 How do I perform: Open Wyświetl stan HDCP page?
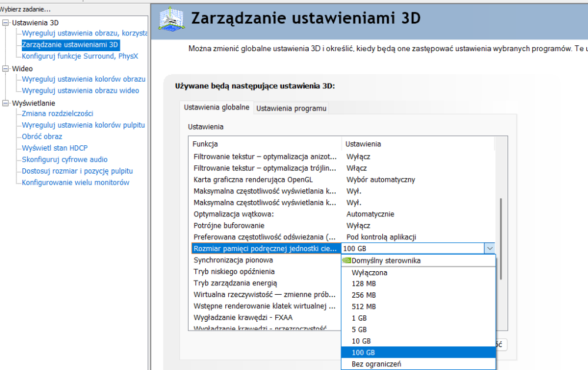point(58,148)
